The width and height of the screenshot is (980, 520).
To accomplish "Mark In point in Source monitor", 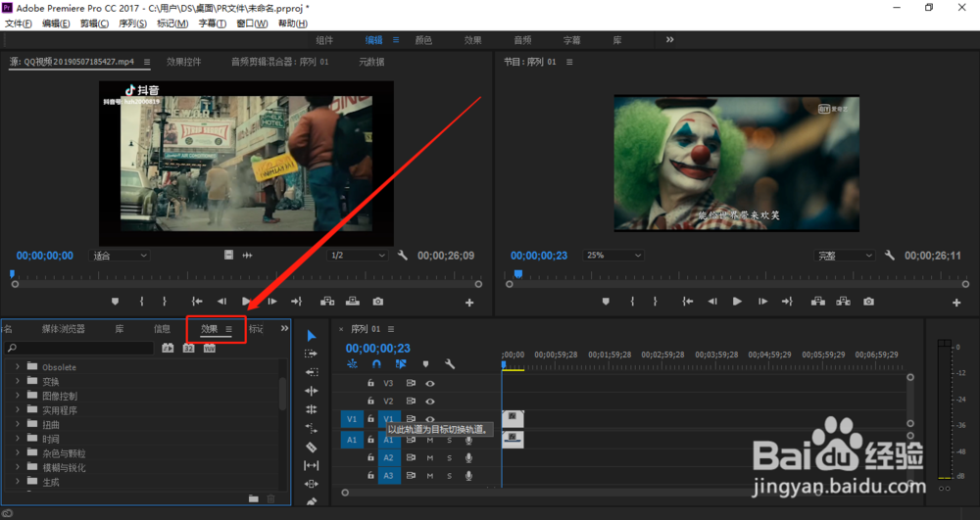I will [x=142, y=302].
